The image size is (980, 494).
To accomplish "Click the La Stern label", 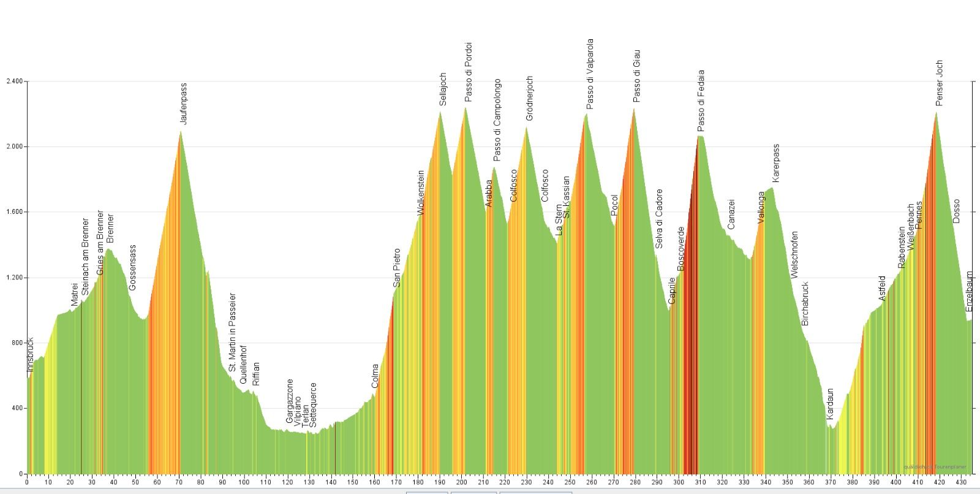I will [x=559, y=220].
